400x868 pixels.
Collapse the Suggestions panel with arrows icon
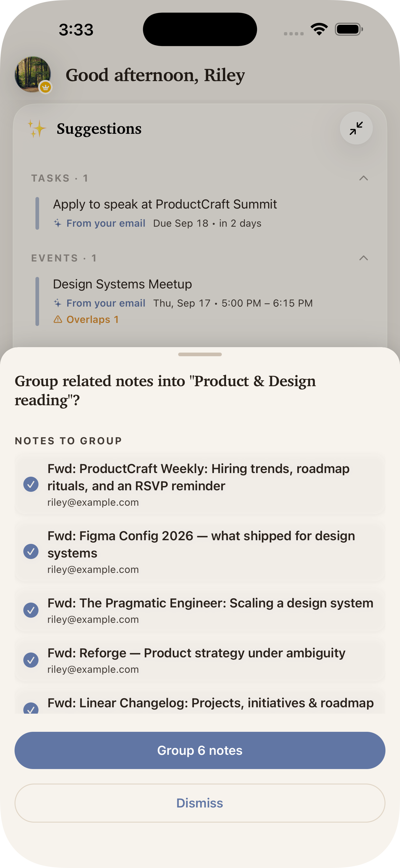coord(356,128)
